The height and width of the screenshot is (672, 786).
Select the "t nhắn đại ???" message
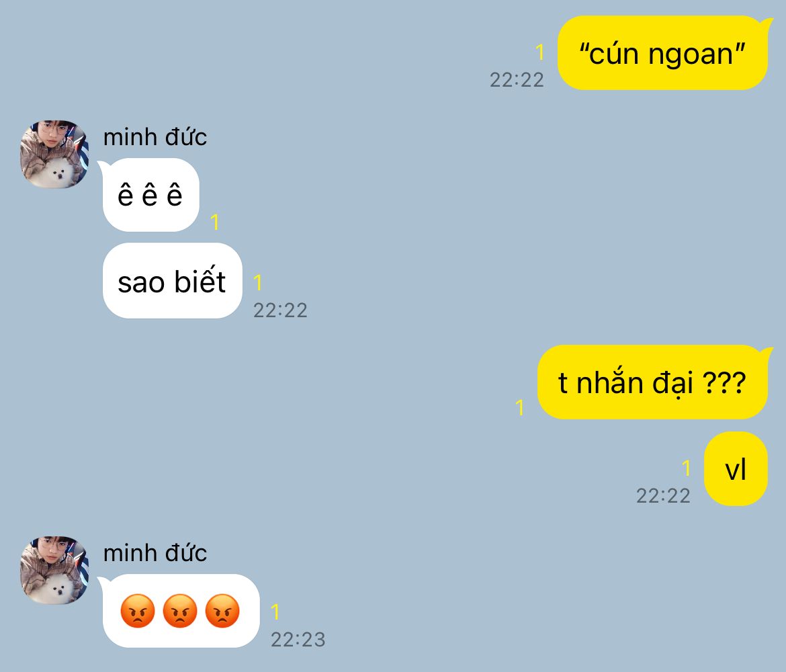[x=653, y=382]
